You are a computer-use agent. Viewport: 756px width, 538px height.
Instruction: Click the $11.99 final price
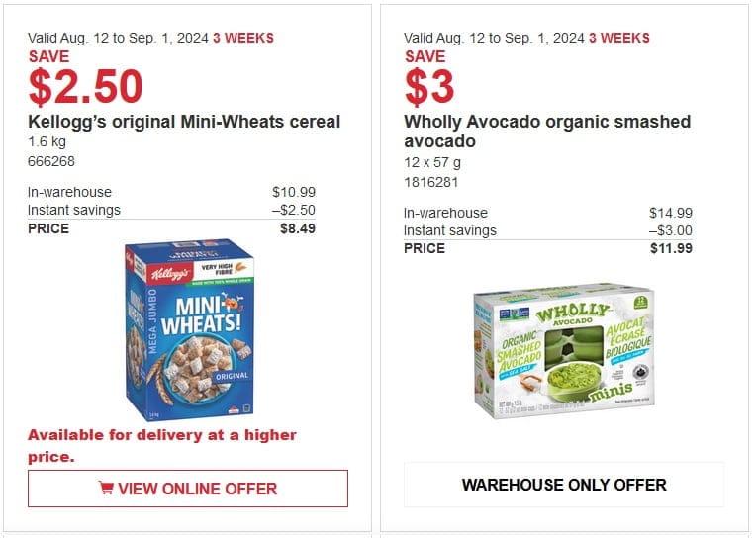point(671,248)
